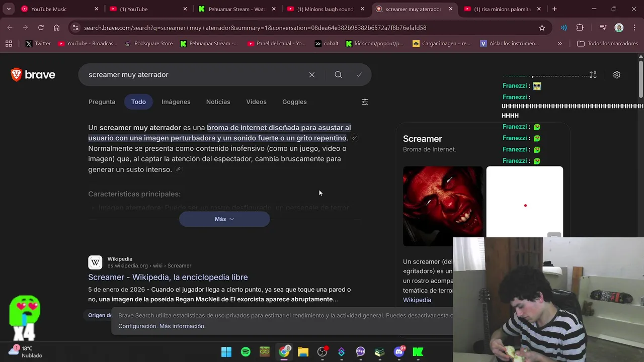
Task: Click the ranking options arrows icon
Action: tap(593, 75)
